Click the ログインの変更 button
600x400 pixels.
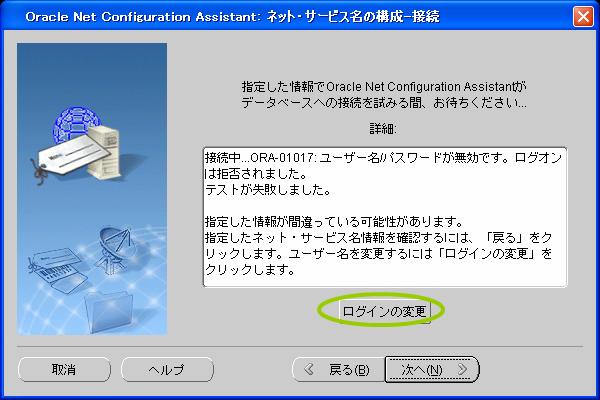pyautogui.click(x=384, y=311)
